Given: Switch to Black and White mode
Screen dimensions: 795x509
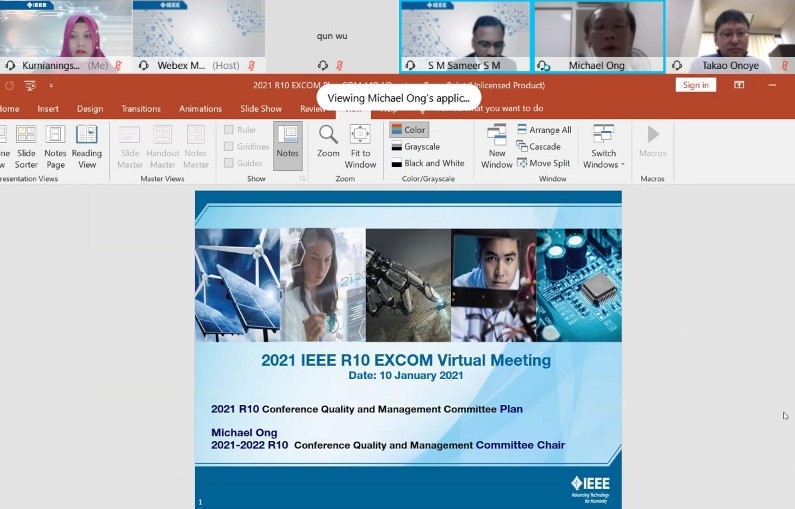Looking at the screenshot, I should click(x=428, y=163).
